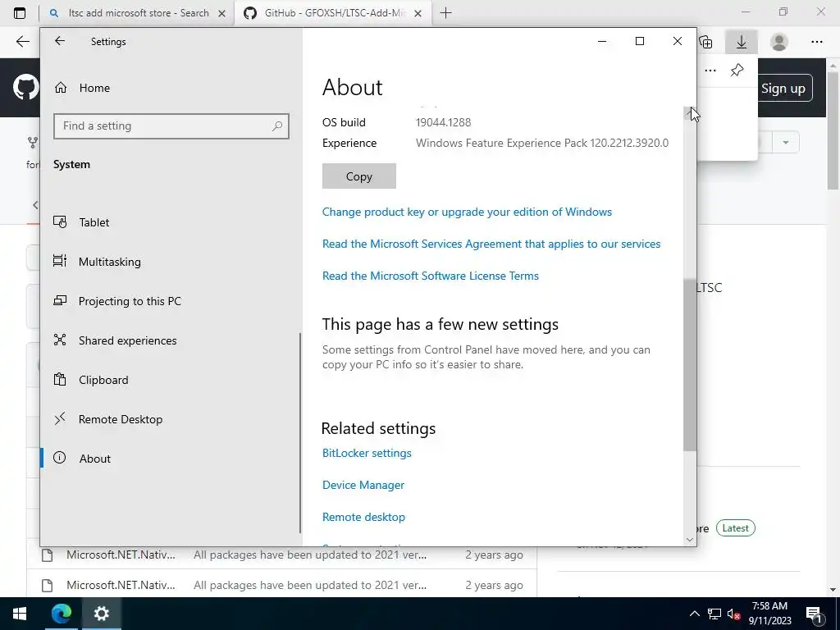Open the notification center icon
840x630 pixels.
click(x=815, y=614)
